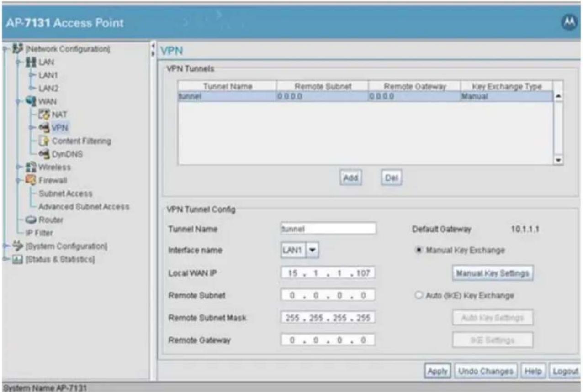Click the Logout button
583x392 pixels.
[565, 371]
